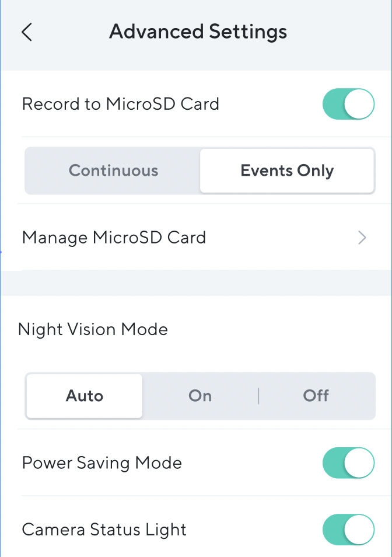
Task: Switch Camera Status Light off
Action: tap(348, 530)
